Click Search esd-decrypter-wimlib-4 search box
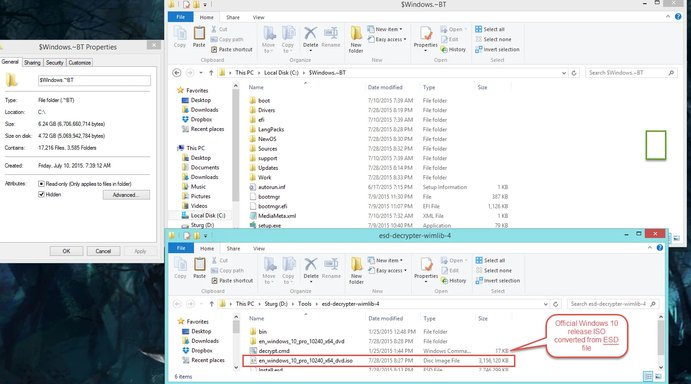691x384 pixels. click(613, 304)
